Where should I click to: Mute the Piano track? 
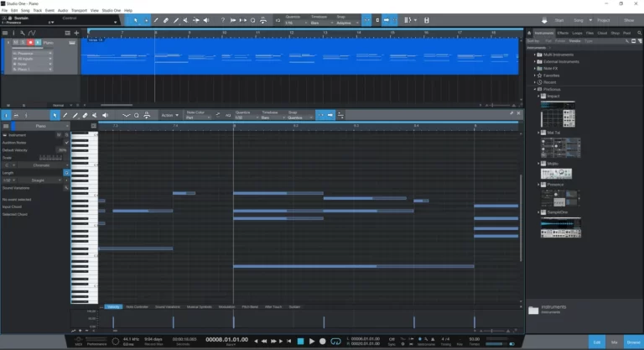[x=16, y=42]
